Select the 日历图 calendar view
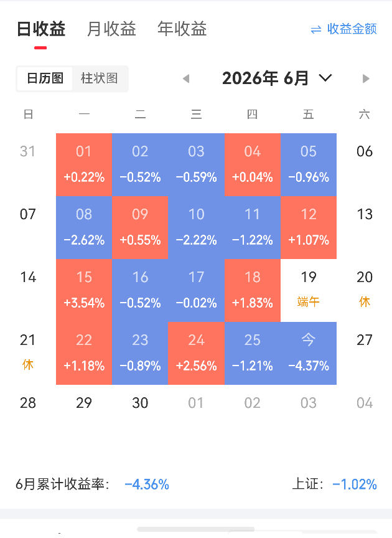The image size is (392, 538). coord(45,78)
